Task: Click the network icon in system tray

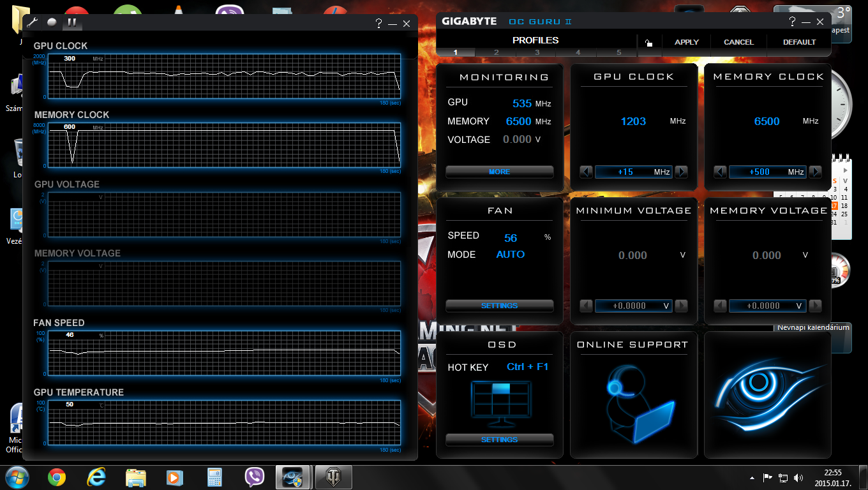Action: tap(784, 477)
